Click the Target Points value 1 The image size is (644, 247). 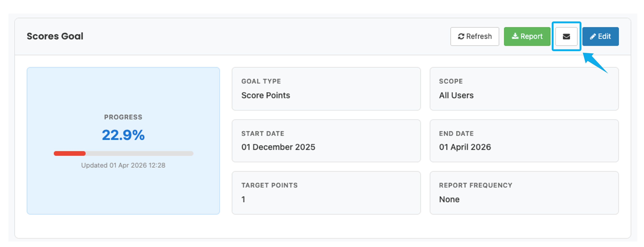(243, 199)
